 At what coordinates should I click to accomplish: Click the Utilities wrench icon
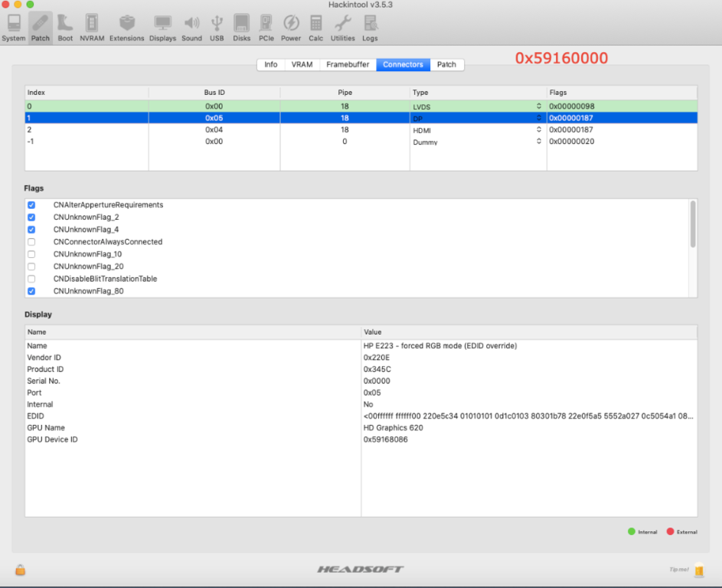coord(342,25)
